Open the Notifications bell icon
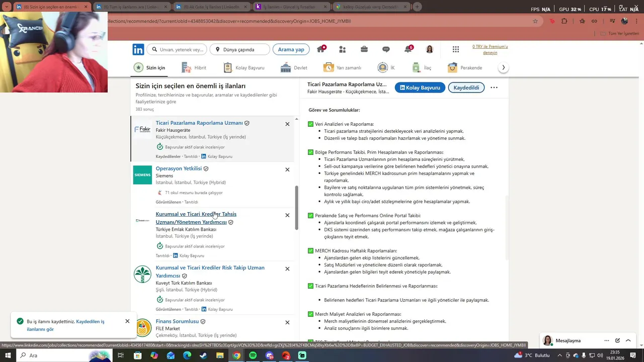This screenshot has width=644, height=362. click(x=408, y=49)
